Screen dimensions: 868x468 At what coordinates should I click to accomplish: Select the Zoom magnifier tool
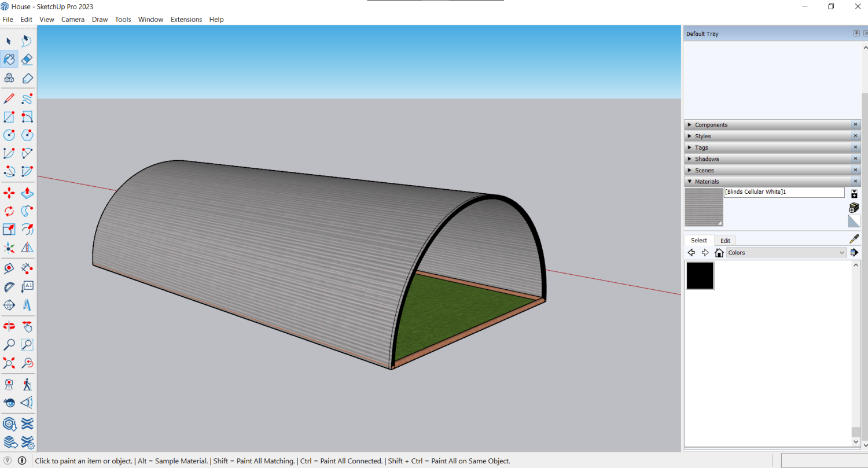point(9,345)
